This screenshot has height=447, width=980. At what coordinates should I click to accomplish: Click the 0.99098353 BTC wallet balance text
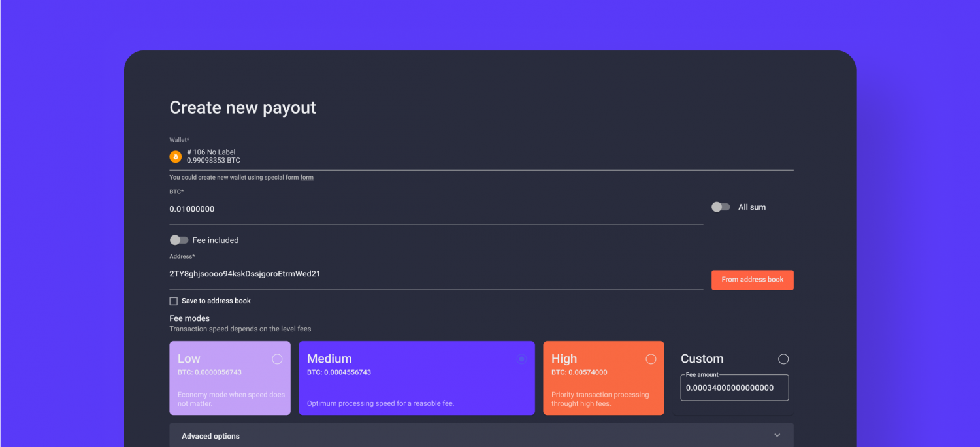pos(213,161)
